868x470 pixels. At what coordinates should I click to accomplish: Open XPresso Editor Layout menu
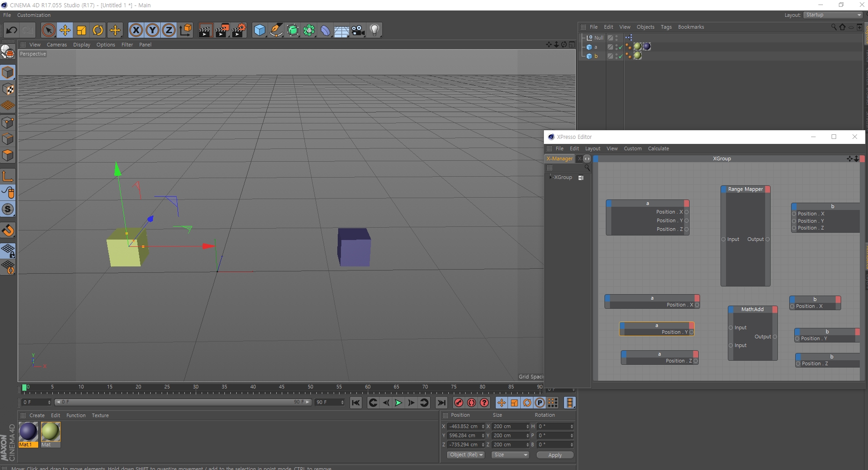(593, 148)
